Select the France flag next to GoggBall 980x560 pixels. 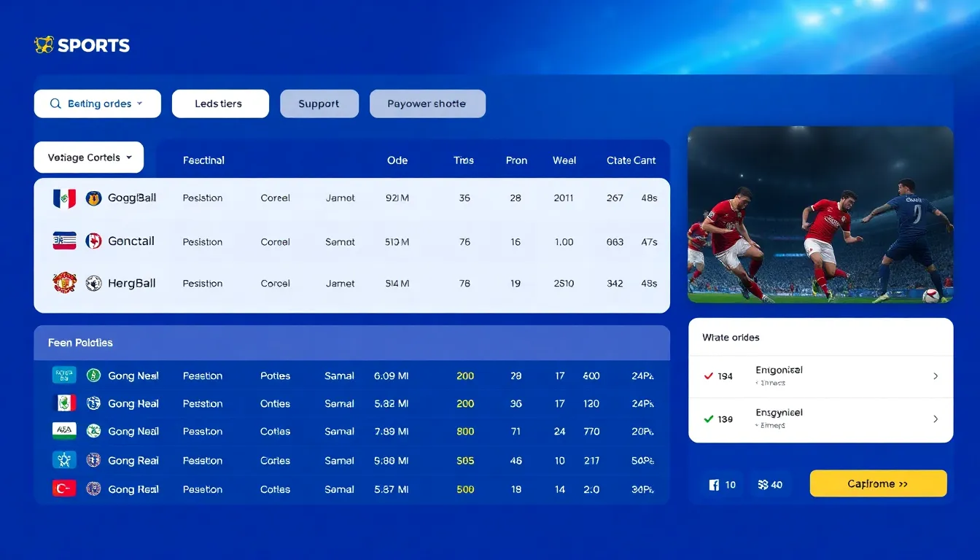tap(64, 198)
